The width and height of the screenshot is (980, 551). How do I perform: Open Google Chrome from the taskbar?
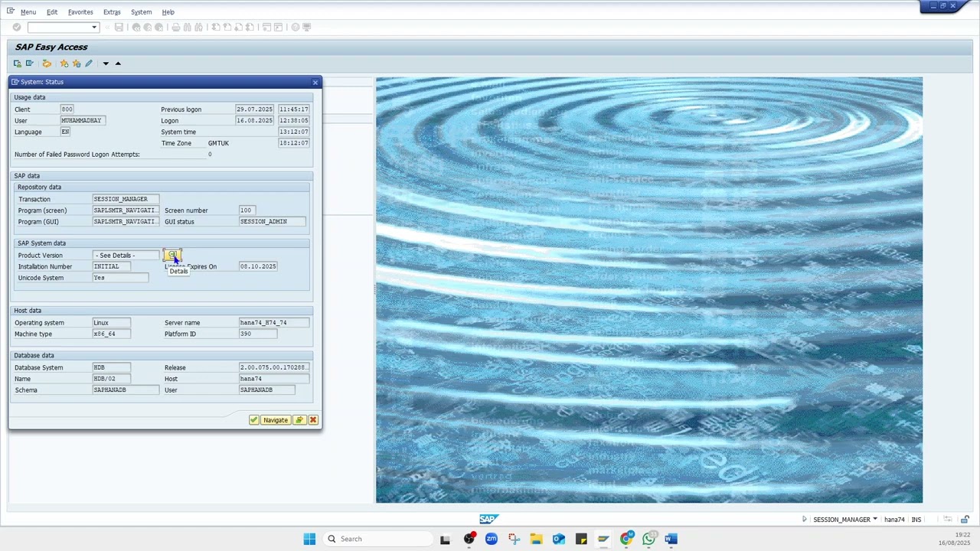pyautogui.click(x=626, y=539)
